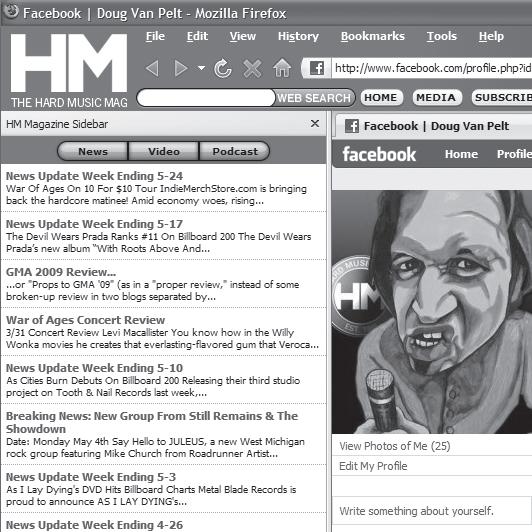The image size is (532, 532).
Task: Reload the page with the refresh icon
Action: (223, 69)
